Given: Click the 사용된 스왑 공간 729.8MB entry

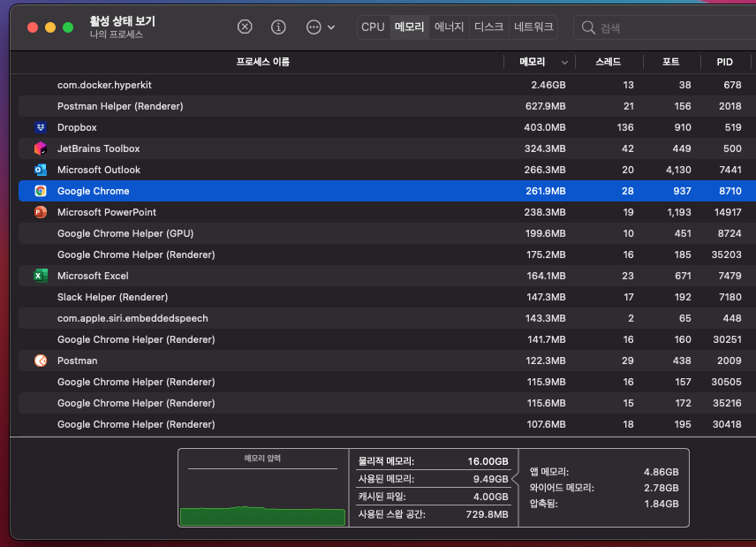Looking at the screenshot, I should pos(433,514).
